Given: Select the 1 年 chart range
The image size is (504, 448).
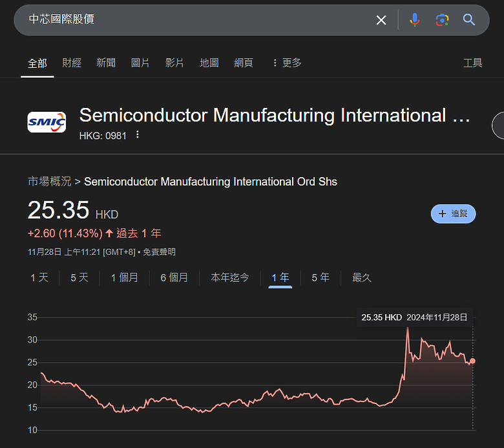Looking at the screenshot, I should (280, 277).
